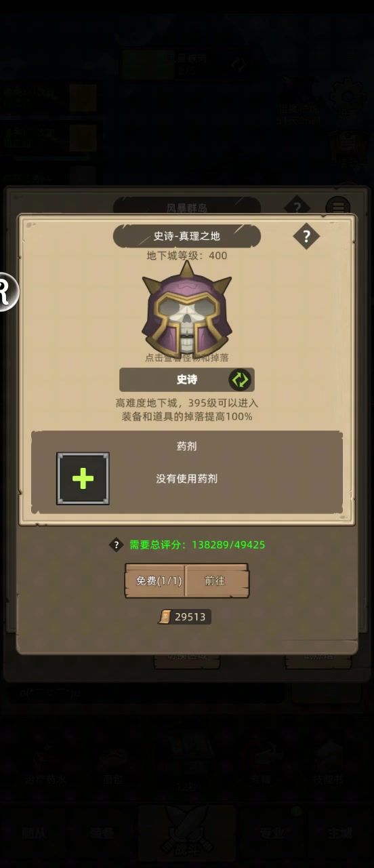Screen dimensions: 374x868
Task: Add a potion with the green plus slot
Action: 83,479
